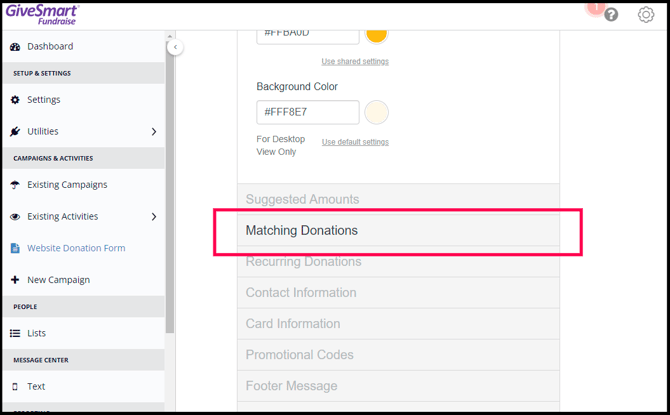Collapse the sidebar with the chevron button
Image resolution: width=670 pixels, height=415 pixels.
pyautogui.click(x=175, y=47)
